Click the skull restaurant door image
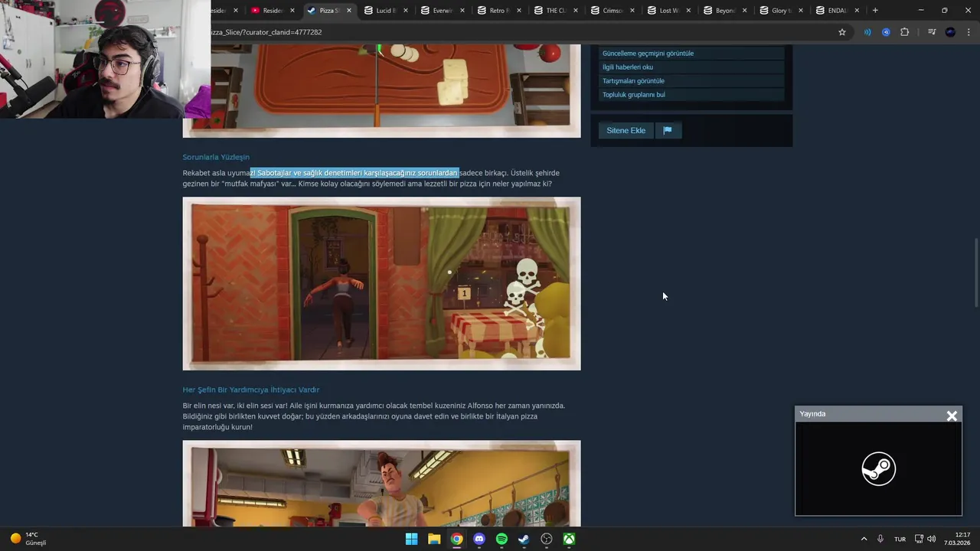Image resolution: width=980 pixels, height=551 pixels. tap(381, 284)
